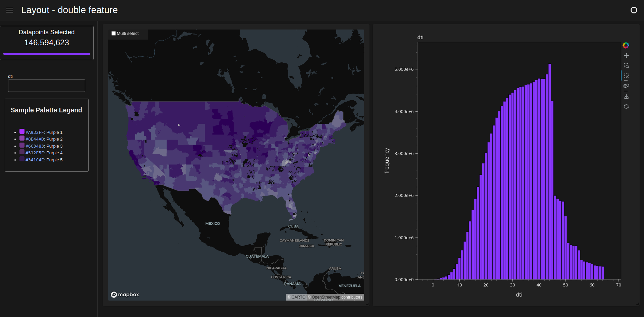Click the ARUBA map label
Viewport: 644px width, 317px height.
pos(335,268)
